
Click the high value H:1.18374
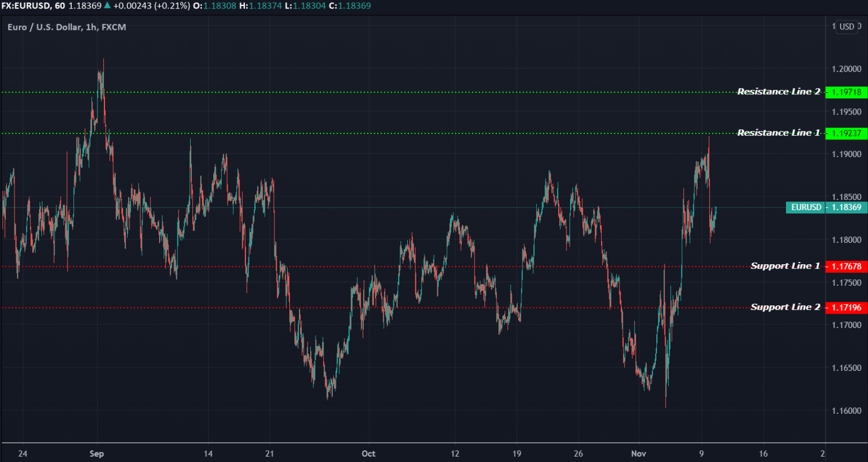click(260, 5)
